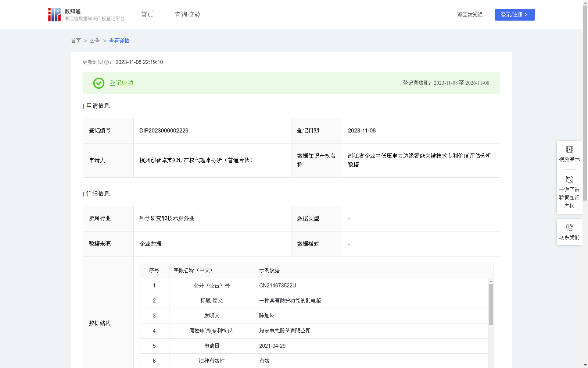588x368 pixels.
Task: Click the update time 2023-11-08 22:19:10
Action: click(139, 63)
